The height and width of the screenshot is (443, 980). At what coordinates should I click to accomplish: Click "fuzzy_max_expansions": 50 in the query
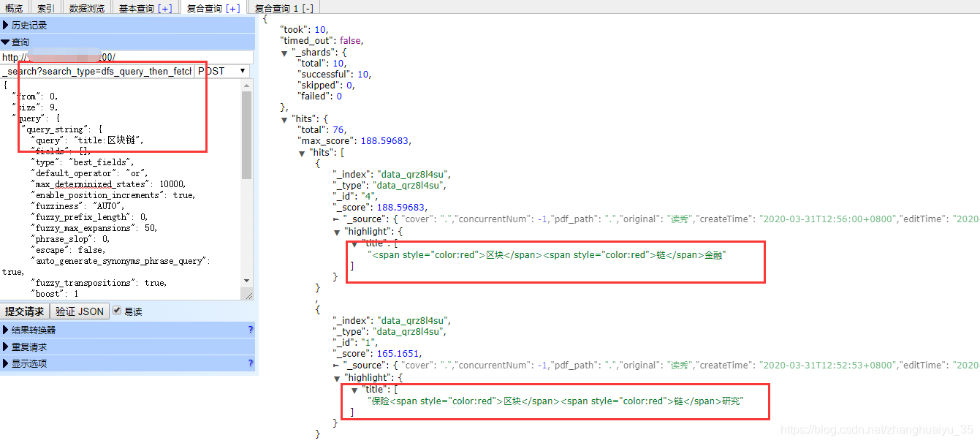(x=94, y=228)
